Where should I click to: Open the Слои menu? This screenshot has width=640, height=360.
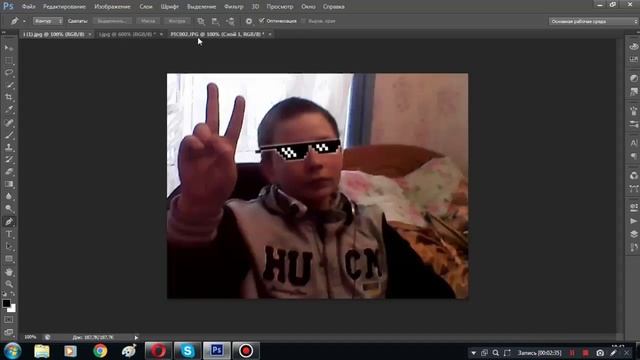[x=146, y=7]
